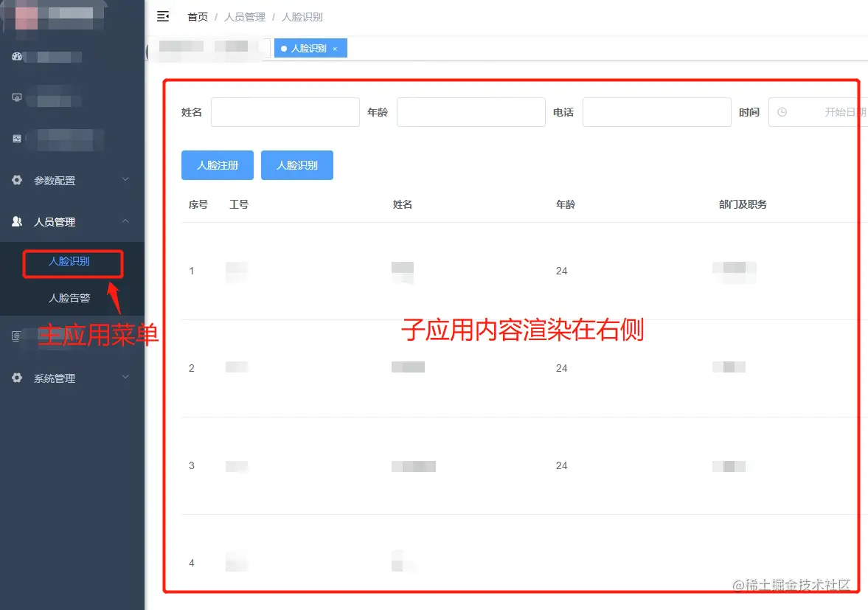Click the 部门及职务 column header
868x610 pixels.
point(743,204)
